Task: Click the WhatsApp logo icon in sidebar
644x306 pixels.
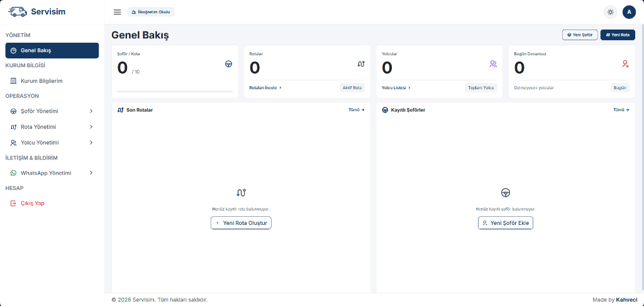Action: tap(13, 173)
